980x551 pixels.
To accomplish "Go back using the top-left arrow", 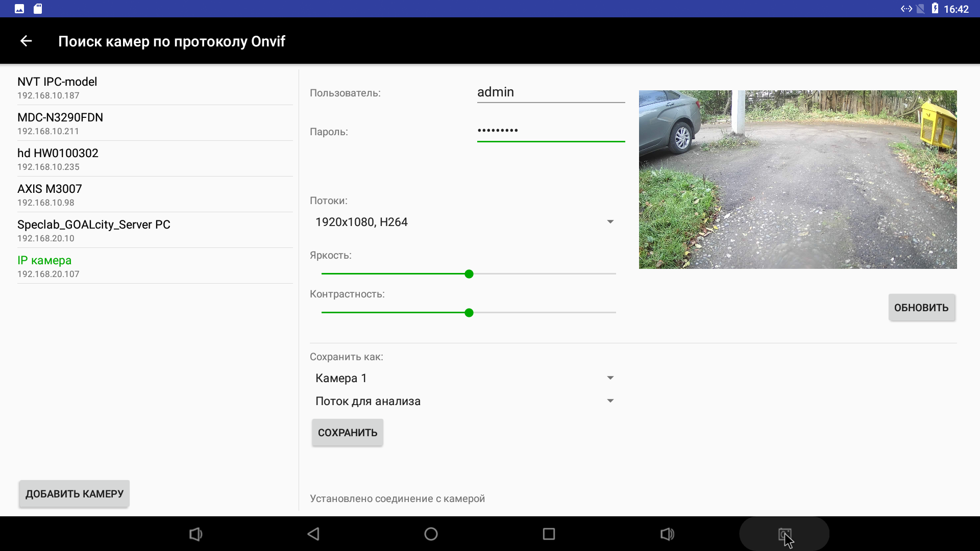I will click(26, 41).
